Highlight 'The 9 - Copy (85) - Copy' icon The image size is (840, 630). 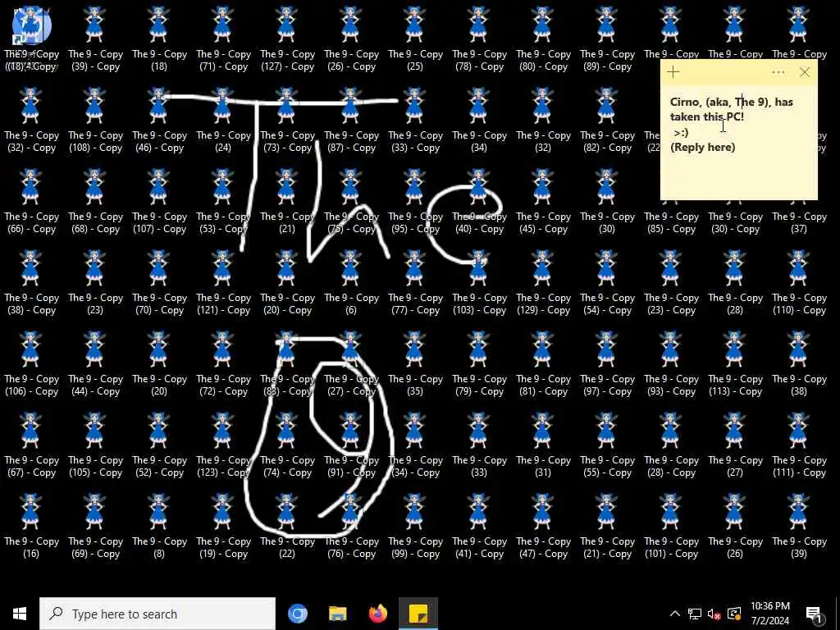click(671, 217)
